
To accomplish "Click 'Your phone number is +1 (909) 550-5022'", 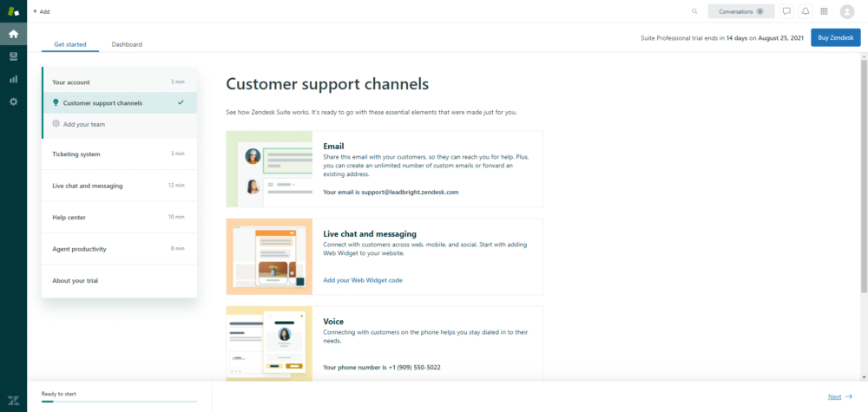I will tap(382, 367).
